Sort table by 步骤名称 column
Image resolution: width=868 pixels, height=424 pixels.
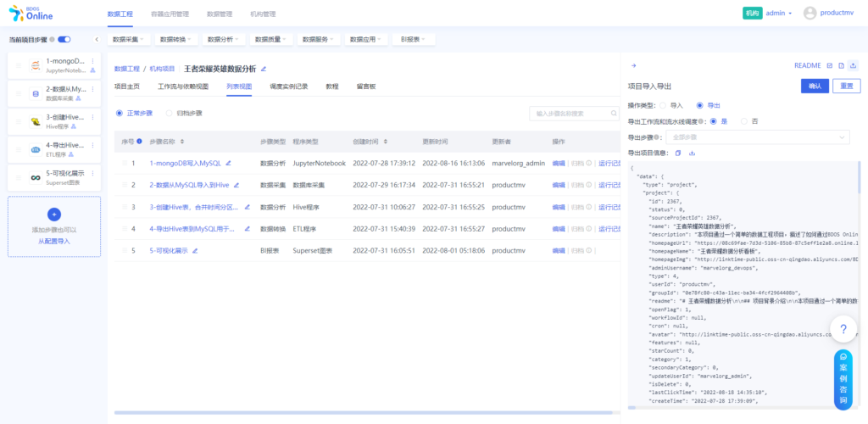pos(181,142)
